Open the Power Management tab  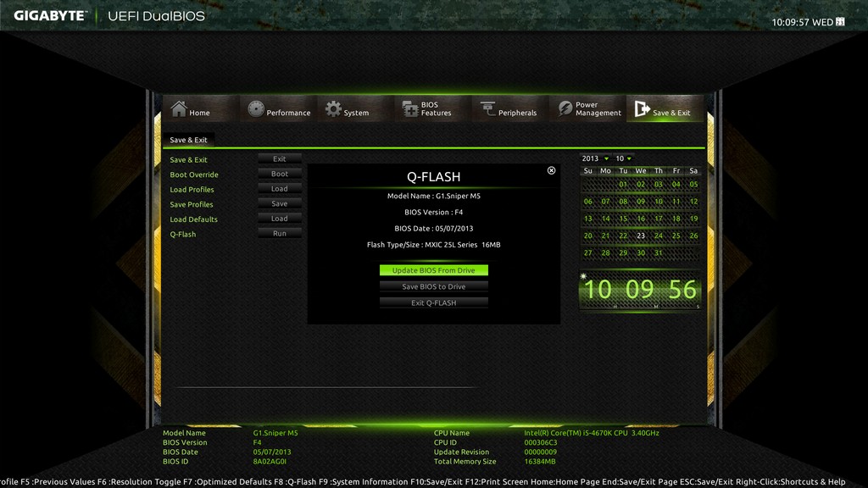tap(588, 108)
